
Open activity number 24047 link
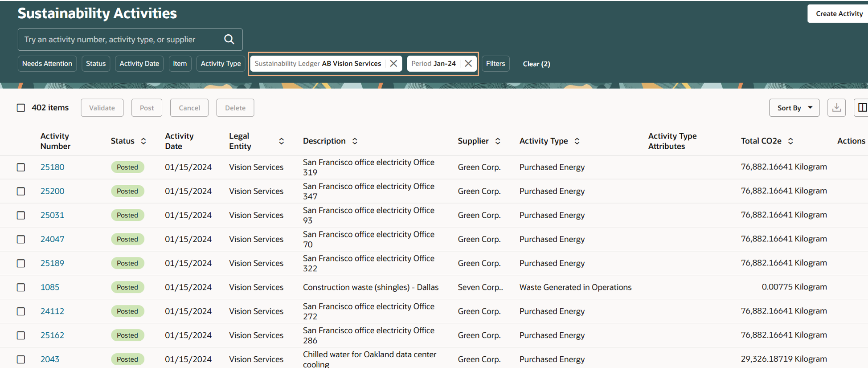(x=52, y=239)
